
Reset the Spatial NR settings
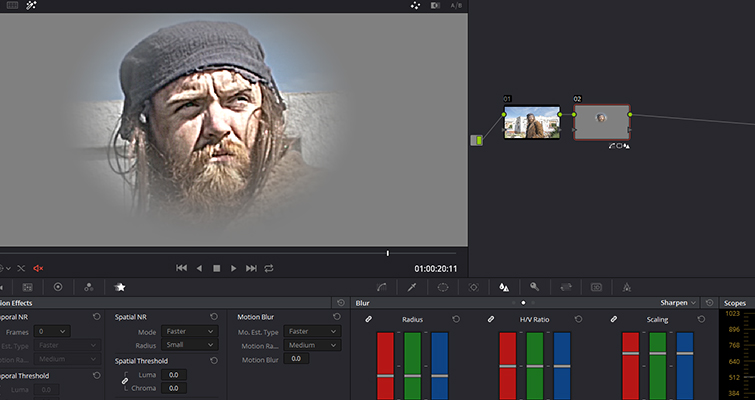214,317
